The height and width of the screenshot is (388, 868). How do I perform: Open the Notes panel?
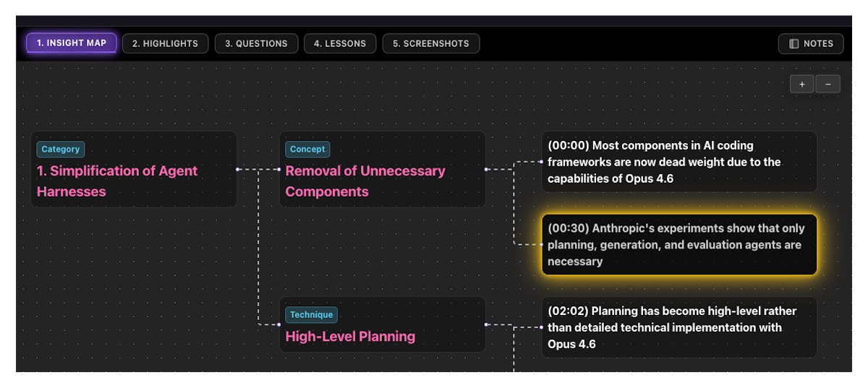[x=811, y=43]
